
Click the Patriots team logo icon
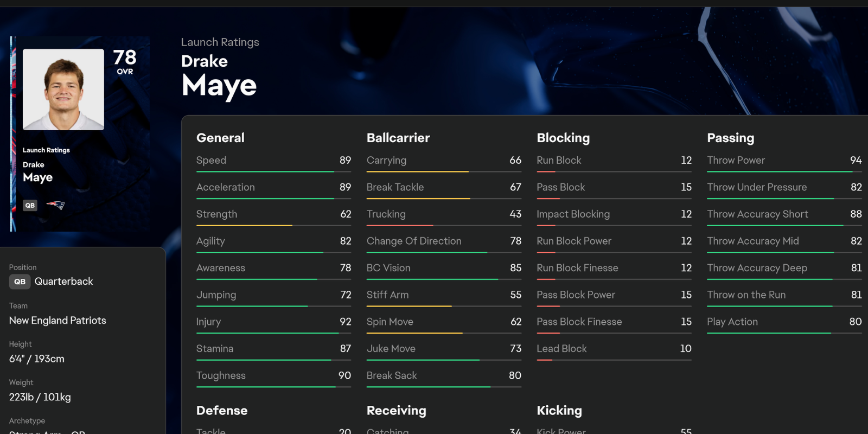click(x=55, y=205)
